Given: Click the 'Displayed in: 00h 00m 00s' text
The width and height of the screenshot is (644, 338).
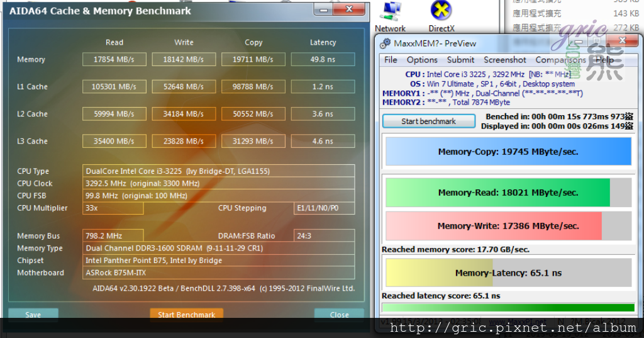Looking at the screenshot, I should 557,126.
